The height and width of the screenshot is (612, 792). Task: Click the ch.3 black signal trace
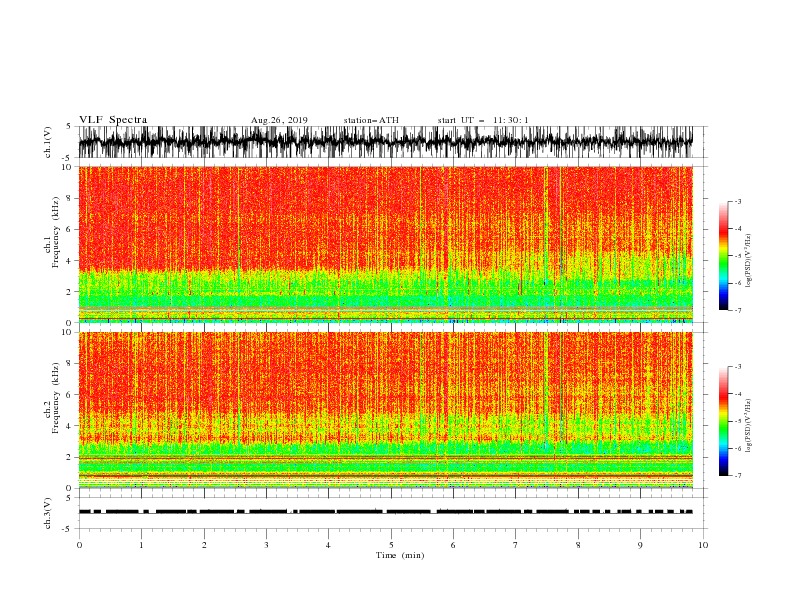pyautogui.click(x=385, y=512)
